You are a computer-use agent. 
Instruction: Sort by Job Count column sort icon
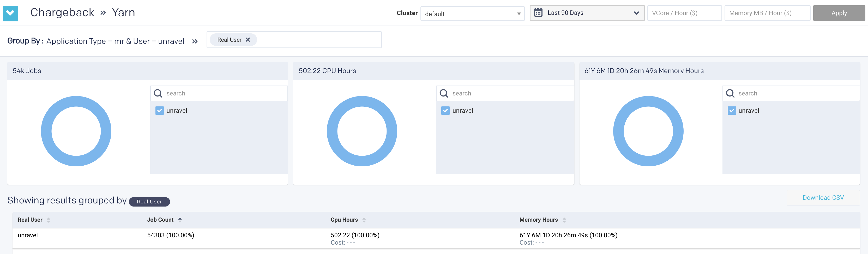[180, 220]
